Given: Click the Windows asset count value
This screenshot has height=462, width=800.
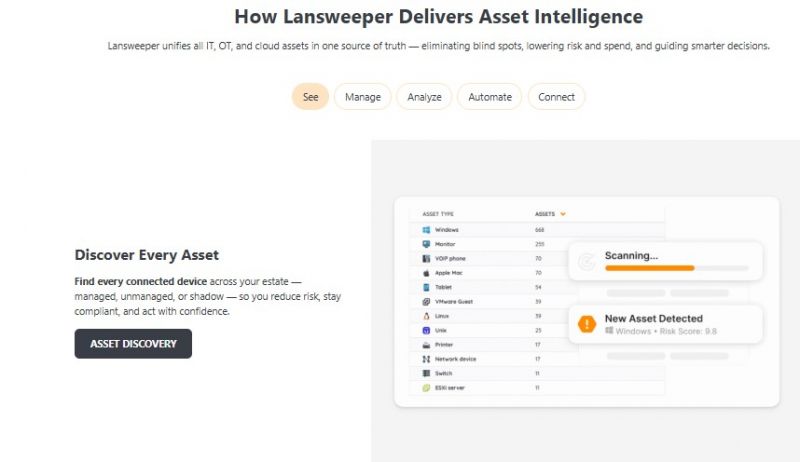Looking at the screenshot, I should pos(539,230).
